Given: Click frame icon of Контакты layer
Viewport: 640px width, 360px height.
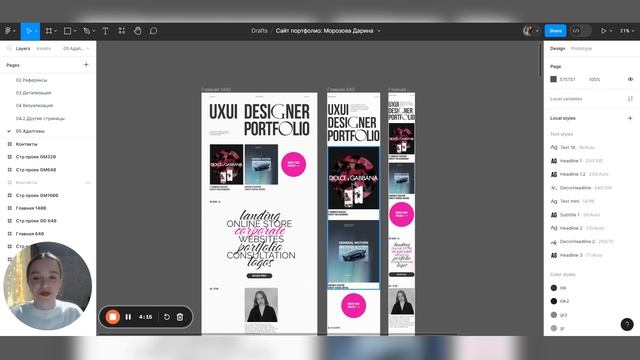Looking at the screenshot, I should (9, 144).
